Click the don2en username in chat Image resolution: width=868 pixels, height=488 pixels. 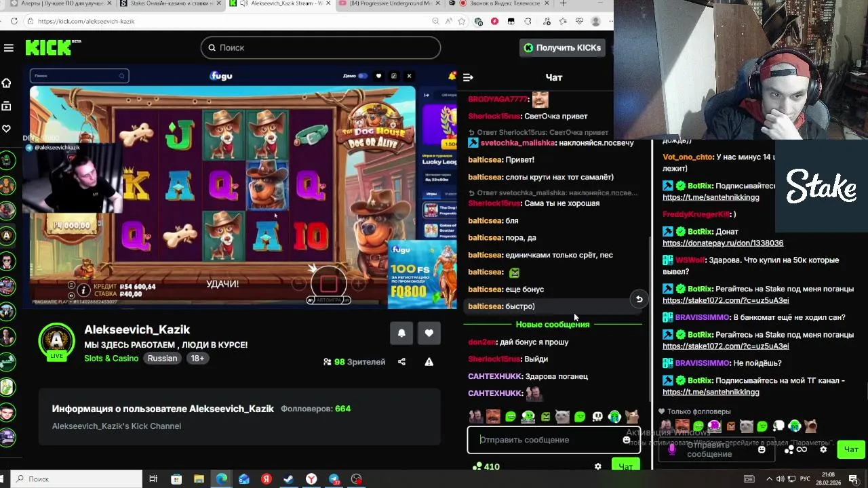[x=482, y=342]
